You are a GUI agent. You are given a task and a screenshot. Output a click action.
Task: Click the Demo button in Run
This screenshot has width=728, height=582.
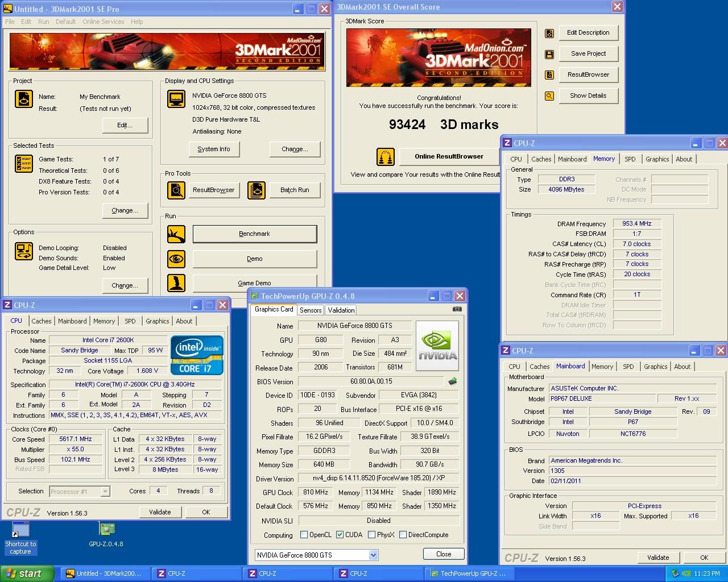[x=255, y=259]
